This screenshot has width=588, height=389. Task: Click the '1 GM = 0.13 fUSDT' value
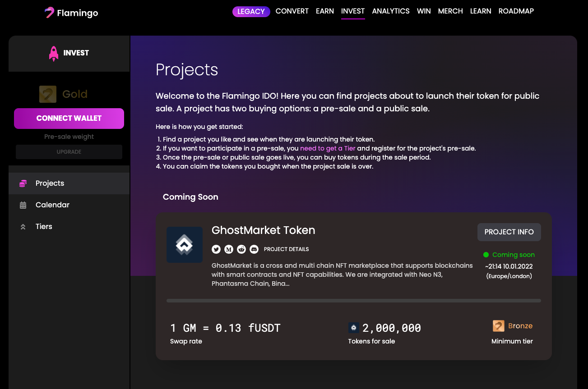click(225, 328)
